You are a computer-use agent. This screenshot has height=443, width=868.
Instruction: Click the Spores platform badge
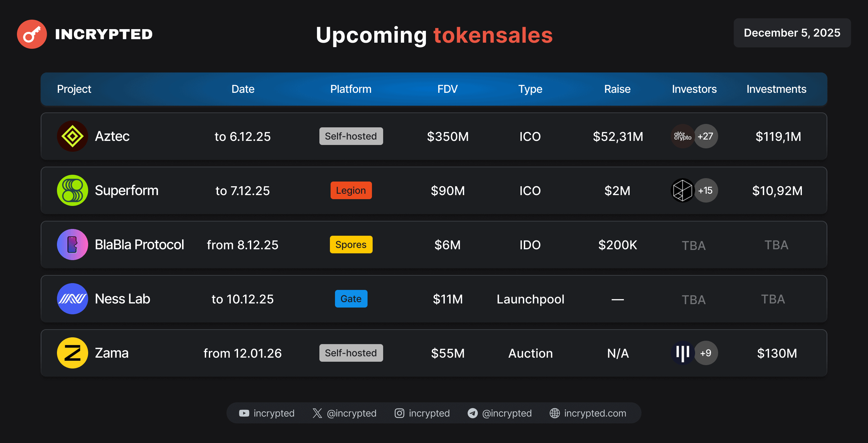click(351, 245)
